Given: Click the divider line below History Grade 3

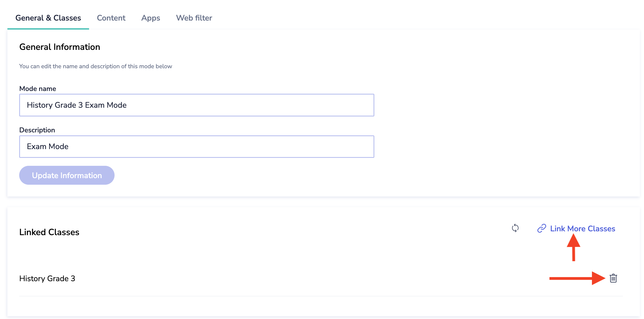Looking at the screenshot, I should [x=321, y=296].
